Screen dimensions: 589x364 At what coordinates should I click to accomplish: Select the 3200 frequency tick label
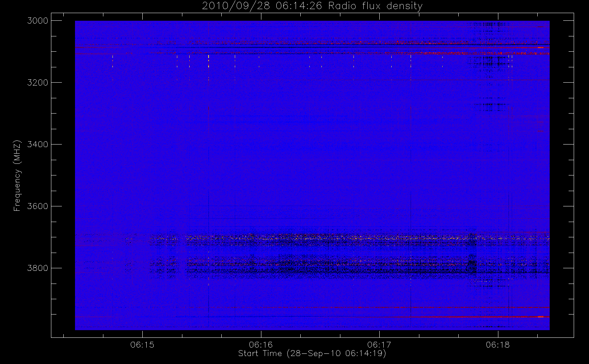38,83
